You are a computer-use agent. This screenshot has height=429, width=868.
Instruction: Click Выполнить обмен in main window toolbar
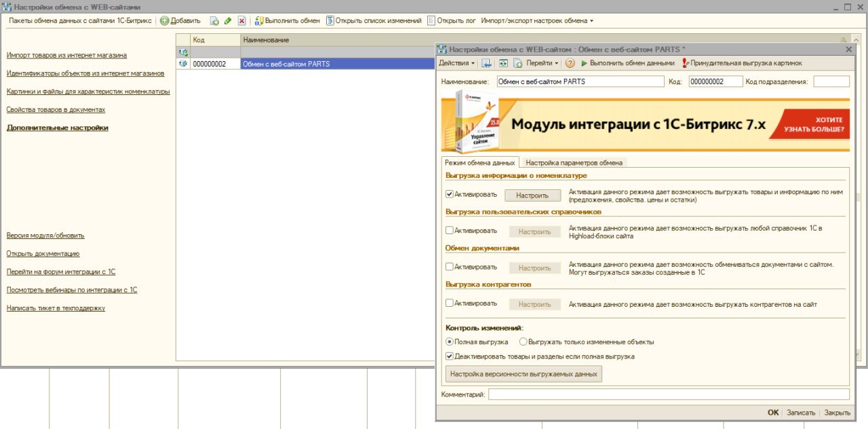pos(288,21)
